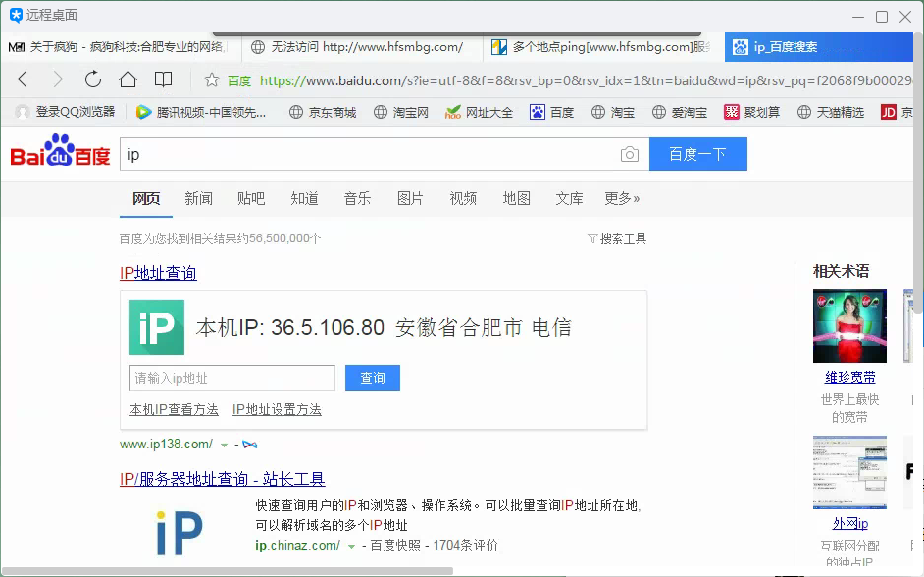The width and height of the screenshot is (924, 577).
Task: Open IP地址设置方法 link
Action: coord(277,409)
